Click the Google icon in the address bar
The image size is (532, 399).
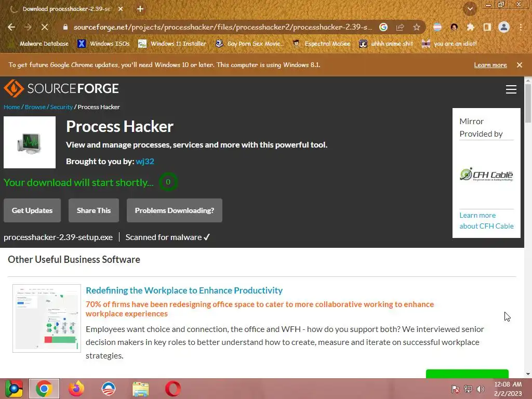(x=383, y=27)
